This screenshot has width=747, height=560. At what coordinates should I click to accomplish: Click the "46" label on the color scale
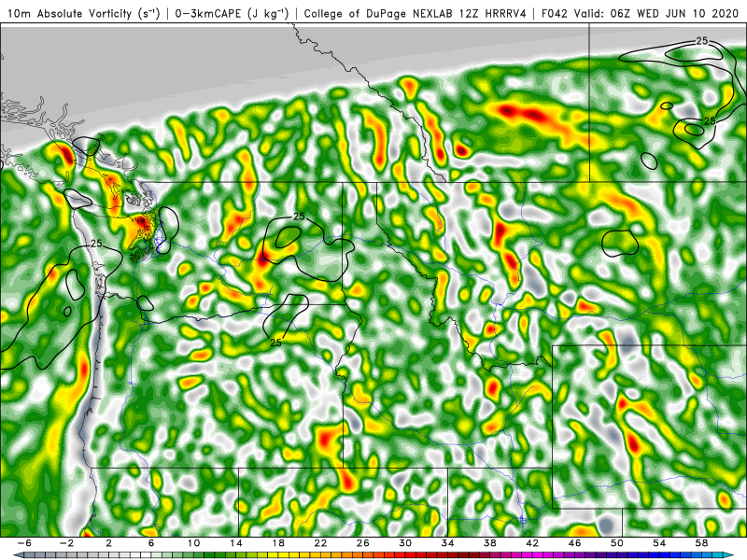click(575, 543)
